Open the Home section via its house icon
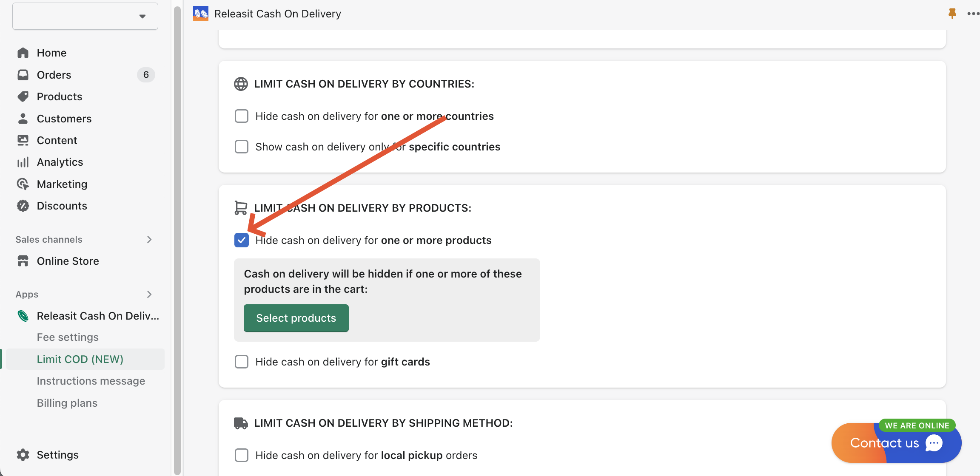980x476 pixels. click(23, 52)
